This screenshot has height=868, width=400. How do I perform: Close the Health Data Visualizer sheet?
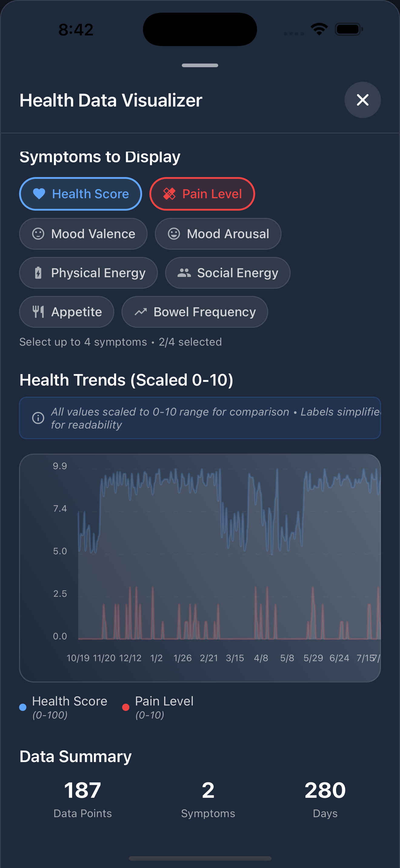pos(362,100)
